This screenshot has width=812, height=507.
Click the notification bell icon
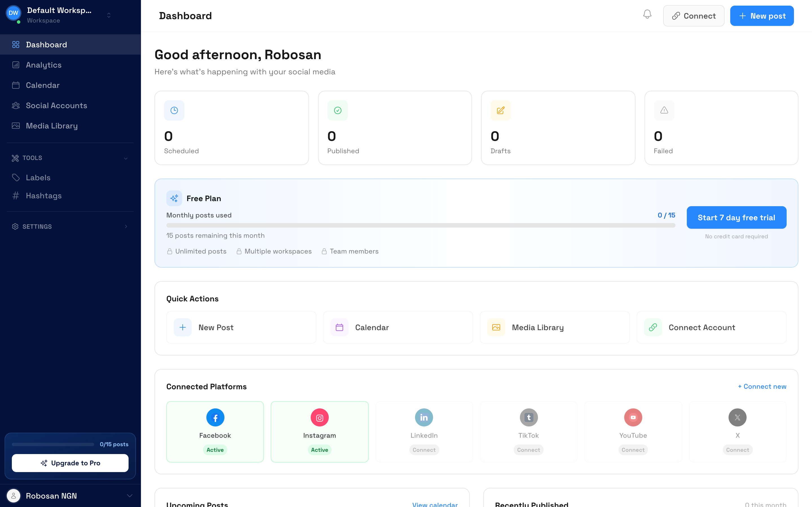[x=647, y=15]
